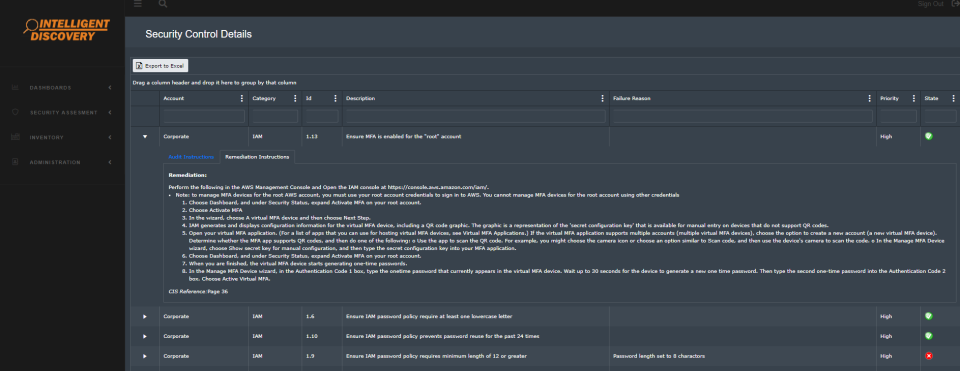This screenshot has width=960, height=371.
Task: Click the Id cell '1.13'
Action: coord(312,137)
